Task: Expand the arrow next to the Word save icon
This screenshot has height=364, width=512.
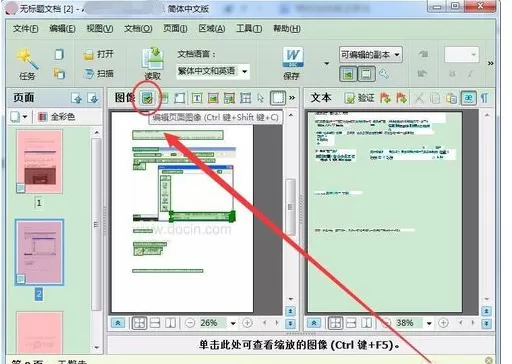Action: click(x=327, y=63)
